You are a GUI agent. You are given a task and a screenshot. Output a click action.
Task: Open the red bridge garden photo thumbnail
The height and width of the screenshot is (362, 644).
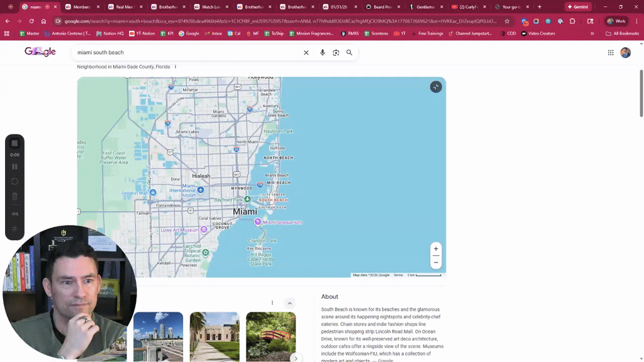(x=270, y=337)
